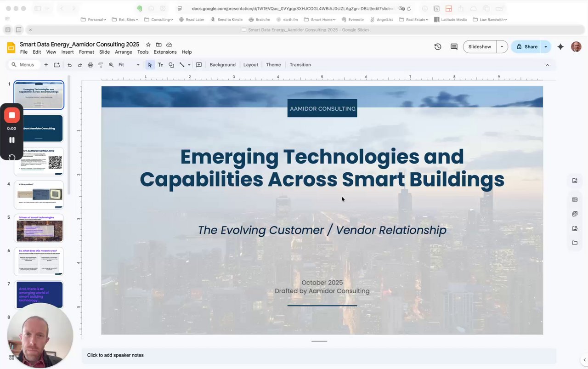
Task: Undo the last action
Action: pos(69,65)
